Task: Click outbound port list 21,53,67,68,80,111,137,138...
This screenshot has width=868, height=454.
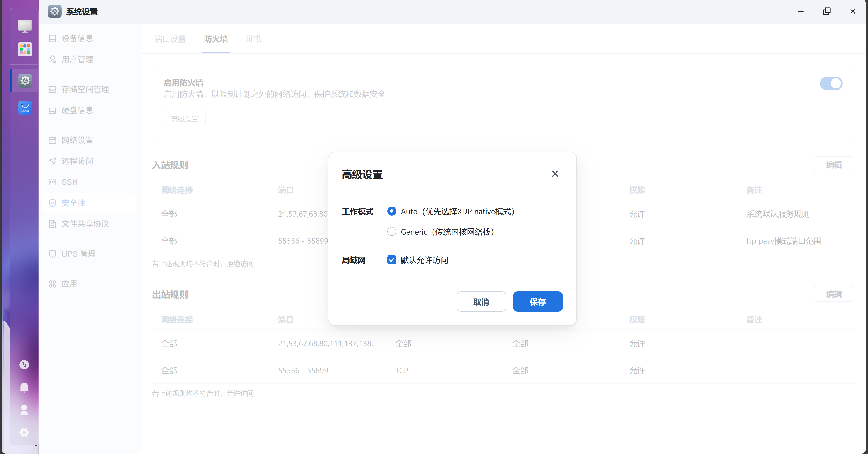Action: tap(327, 343)
